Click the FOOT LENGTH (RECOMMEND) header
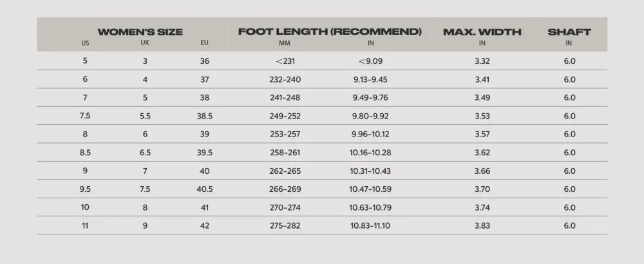644x264 pixels. coord(330,32)
